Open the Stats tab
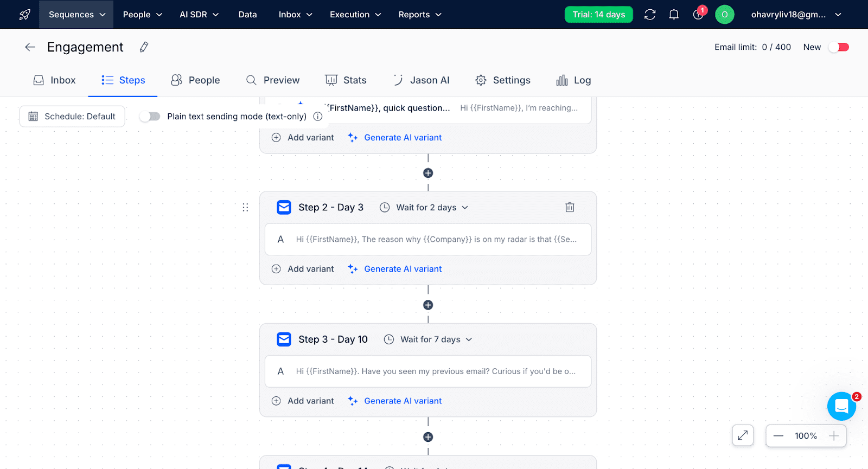This screenshot has width=868, height=469. [346, 80]
